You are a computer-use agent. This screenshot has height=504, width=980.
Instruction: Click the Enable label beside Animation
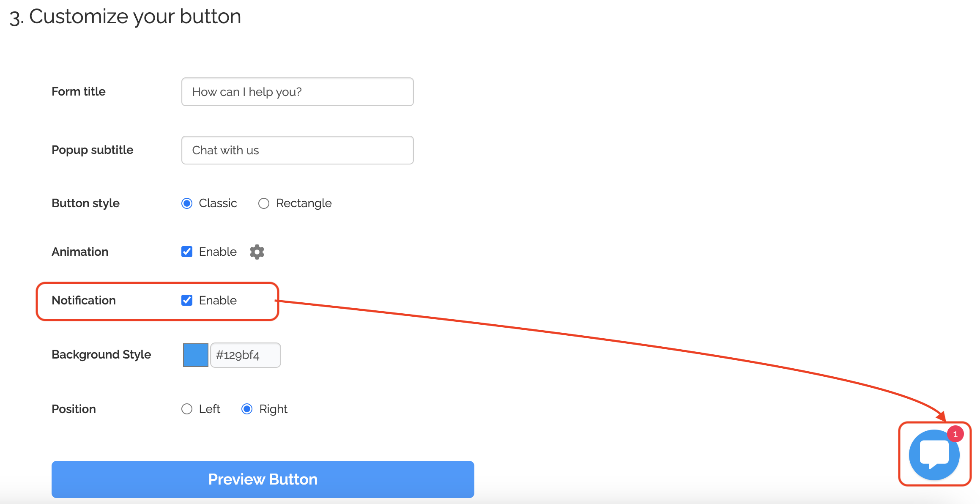click(218, 252)
